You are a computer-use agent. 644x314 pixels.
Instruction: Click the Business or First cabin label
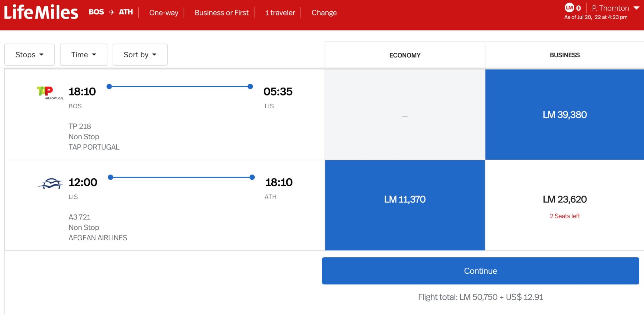pyautogui.click(x=222, y=12)
